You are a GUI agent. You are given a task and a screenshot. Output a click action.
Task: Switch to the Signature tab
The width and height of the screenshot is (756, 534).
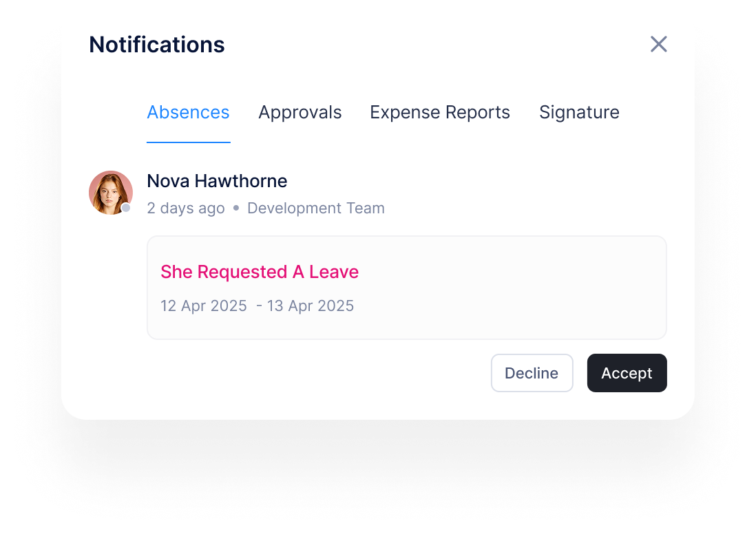click(579, 111)
